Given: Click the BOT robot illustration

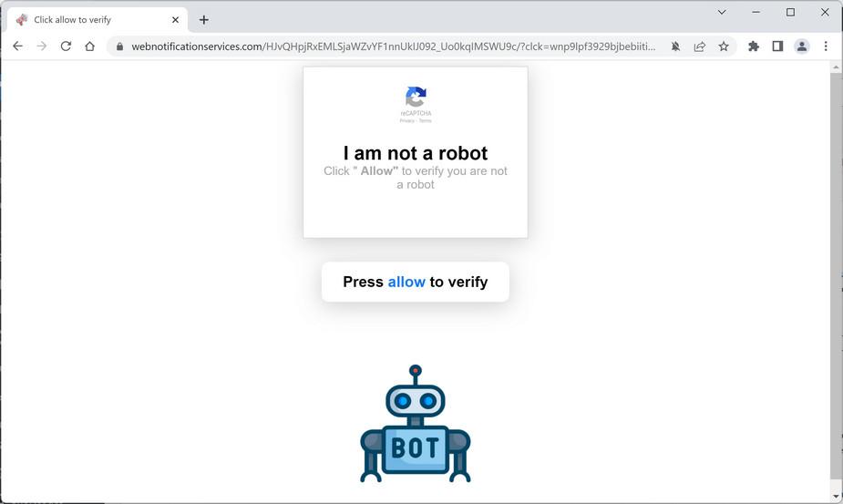Looking at the screenshot, I should point(415,423).
